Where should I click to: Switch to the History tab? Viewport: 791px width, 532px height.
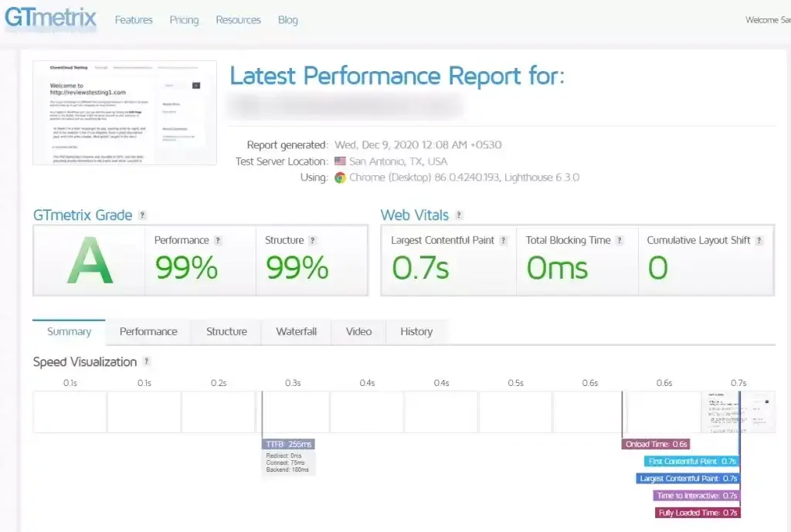(416, 331)
